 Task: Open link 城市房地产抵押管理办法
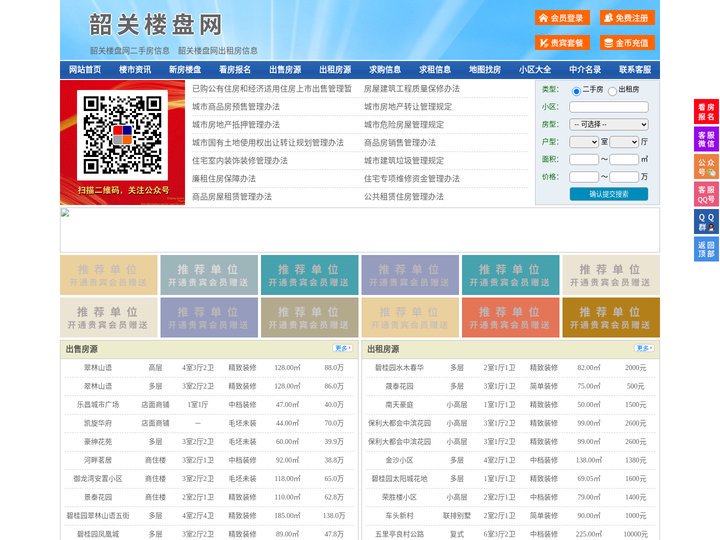(x=236, y=124)
